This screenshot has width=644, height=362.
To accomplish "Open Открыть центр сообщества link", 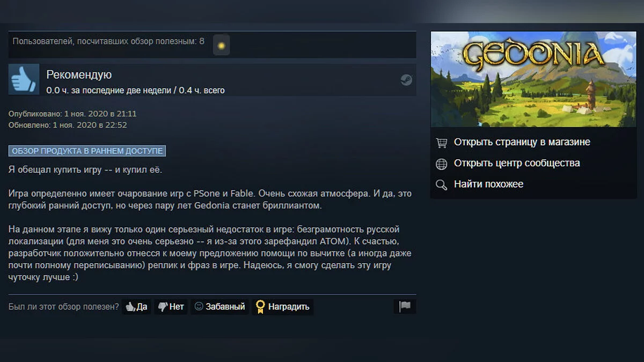I will tap(517, 163).
